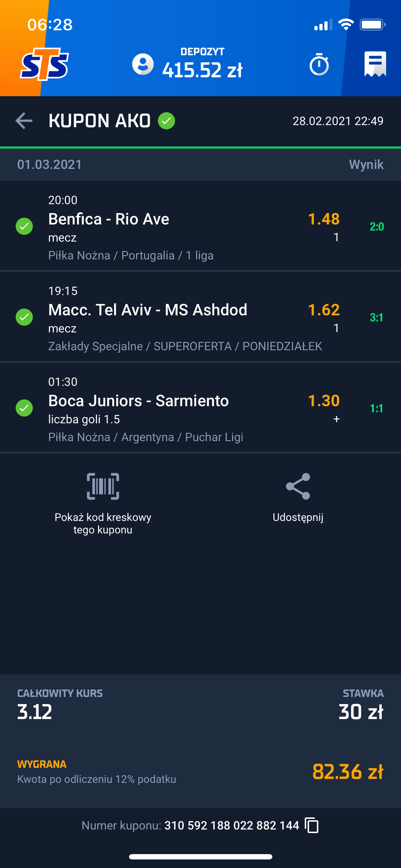Go back with the left arrow
The width and height of the screenshot is (401, 868).
coord(24,121)
